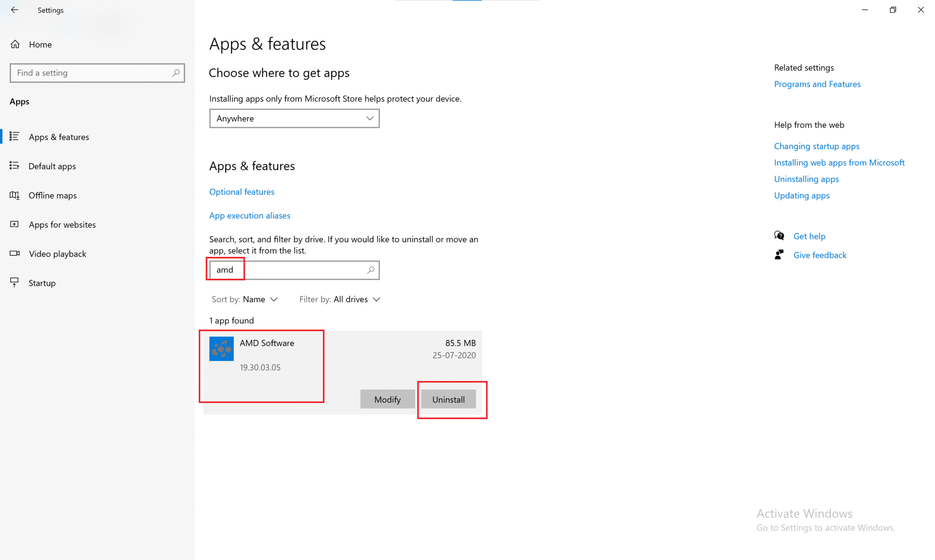
Task: Expand the Filter by All drives dropdown
Action: click(x=340, y=299)
